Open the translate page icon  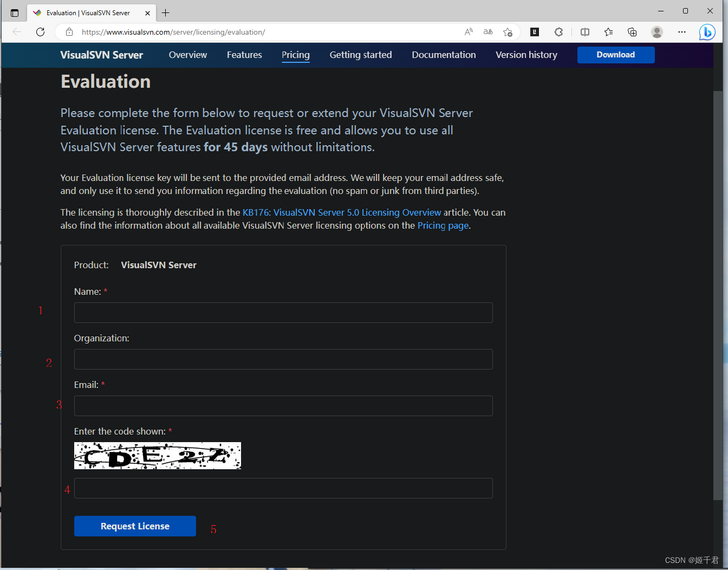point(488,32)
